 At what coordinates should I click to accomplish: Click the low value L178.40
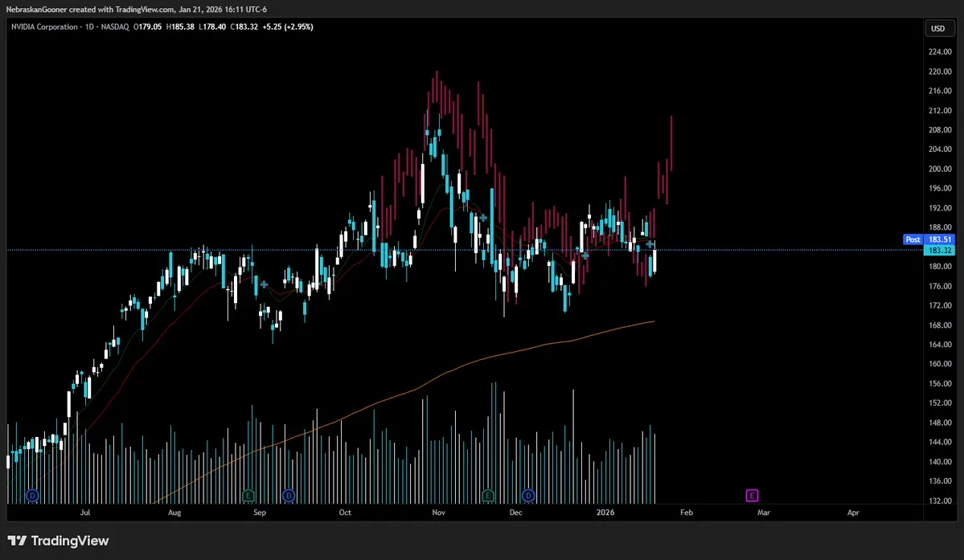[x=212, y=27]
